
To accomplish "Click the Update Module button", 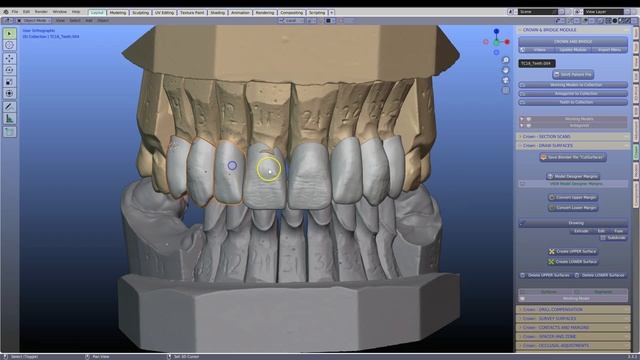I will [x=573, y=50].
